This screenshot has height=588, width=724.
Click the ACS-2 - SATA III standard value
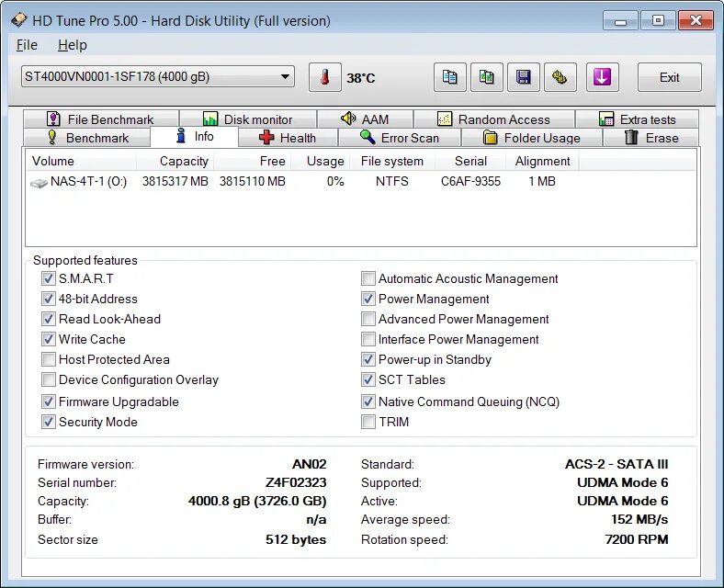click(x=617, y=464)
